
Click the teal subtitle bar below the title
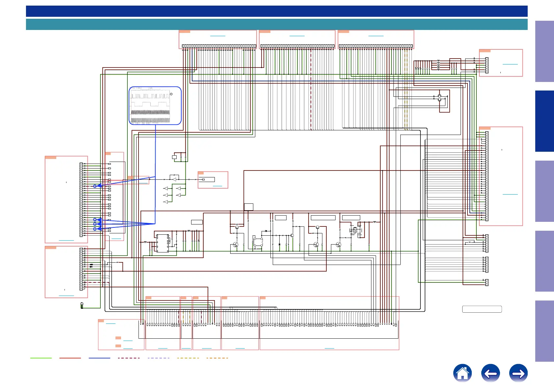(277, 24)
